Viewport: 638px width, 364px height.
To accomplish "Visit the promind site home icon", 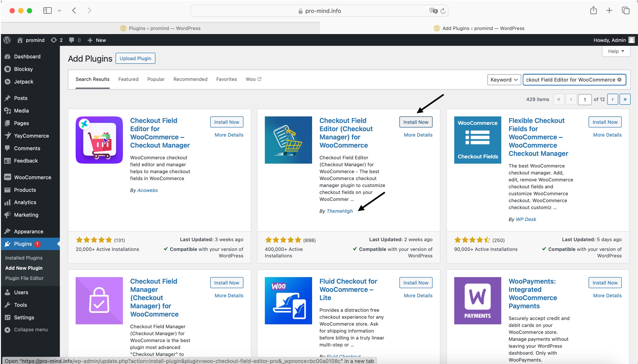I will (20, 40).
